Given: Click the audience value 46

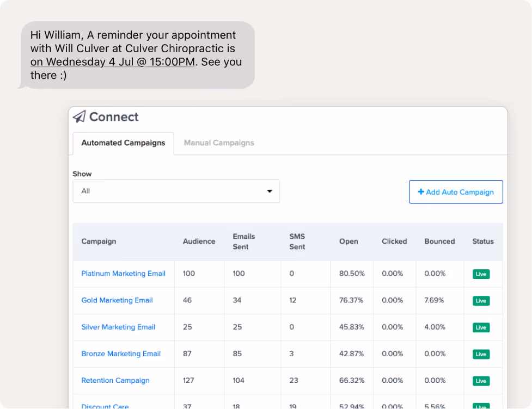Looking at the screenshot, I should tap(187, 300).
